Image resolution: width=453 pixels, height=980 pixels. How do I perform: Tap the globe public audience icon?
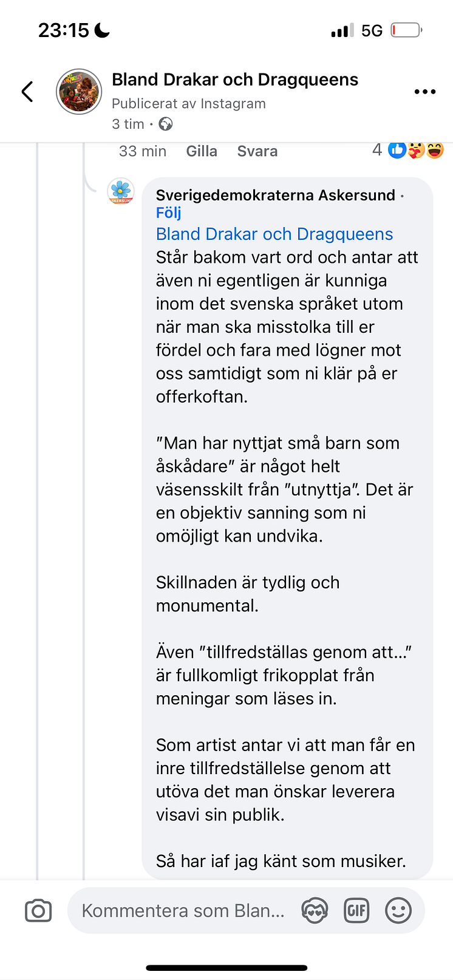point(166,124)
